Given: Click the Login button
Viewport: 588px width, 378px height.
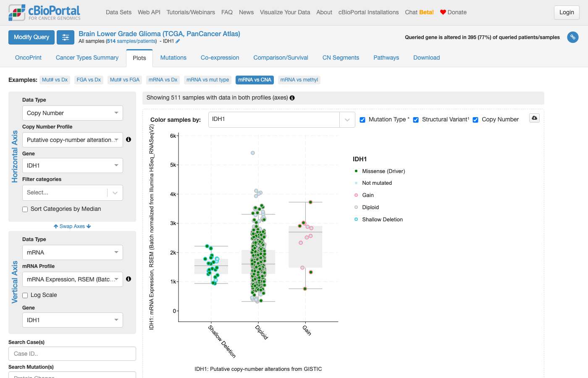Looking at the screenshot, I should (567, 13).
